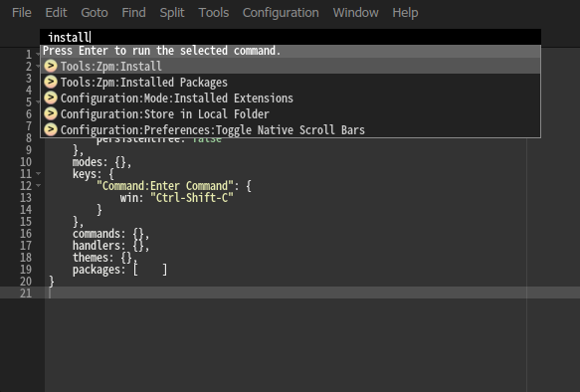Collapse the code fold at line 2
Image resolution: width=580 pixels, height=392 pixels.
38,67
